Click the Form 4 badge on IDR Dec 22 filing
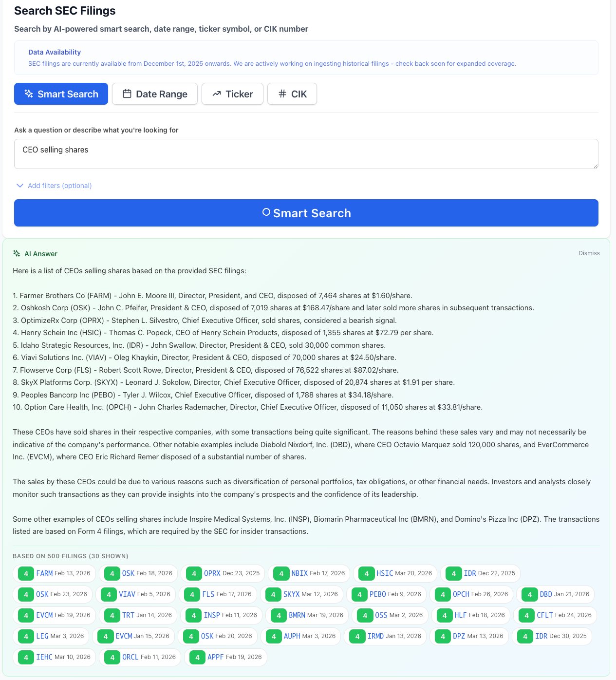616x680 pixels. [454, 573]
